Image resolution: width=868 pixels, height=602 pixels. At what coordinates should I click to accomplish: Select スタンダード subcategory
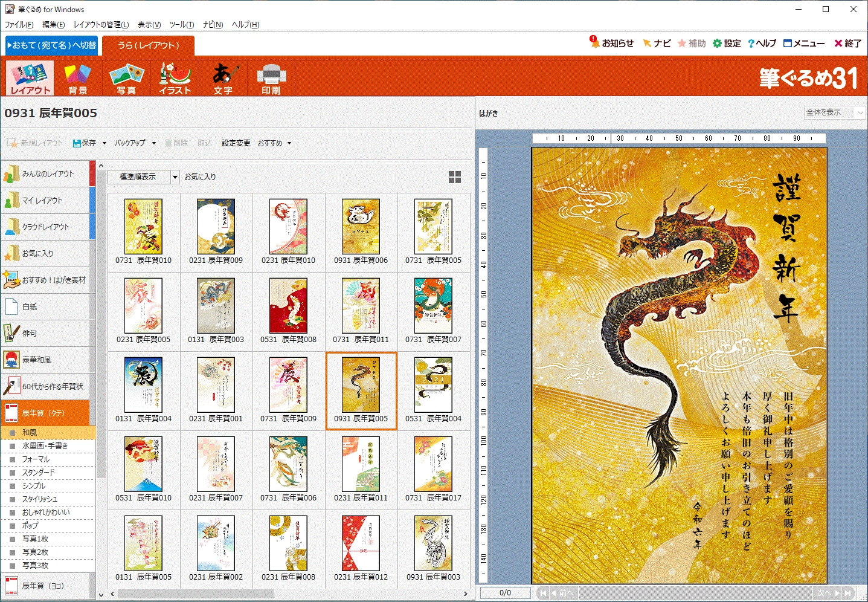pos(48,473)
